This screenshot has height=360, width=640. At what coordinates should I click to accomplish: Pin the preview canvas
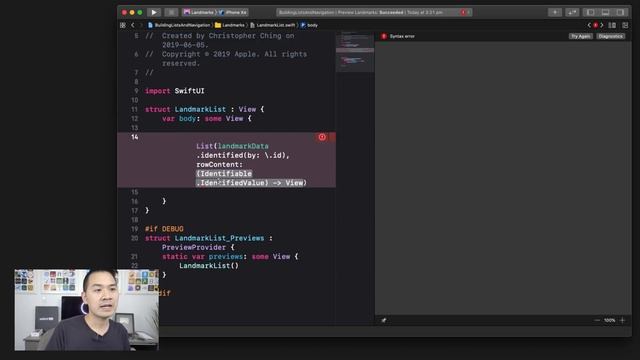click(384, 320)
